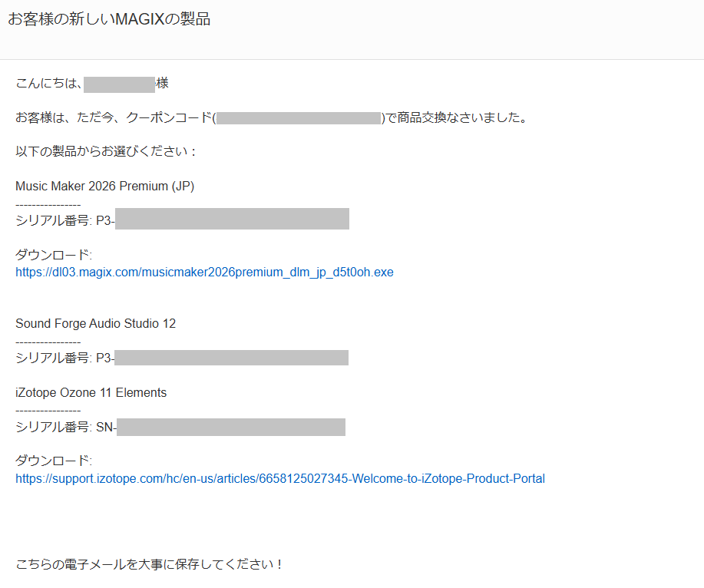Viewport: 704px width, 588px height.
Task: Click the 'シリアル番号: P3-' label under Sound Forge
Action: [x=64, y=358]
